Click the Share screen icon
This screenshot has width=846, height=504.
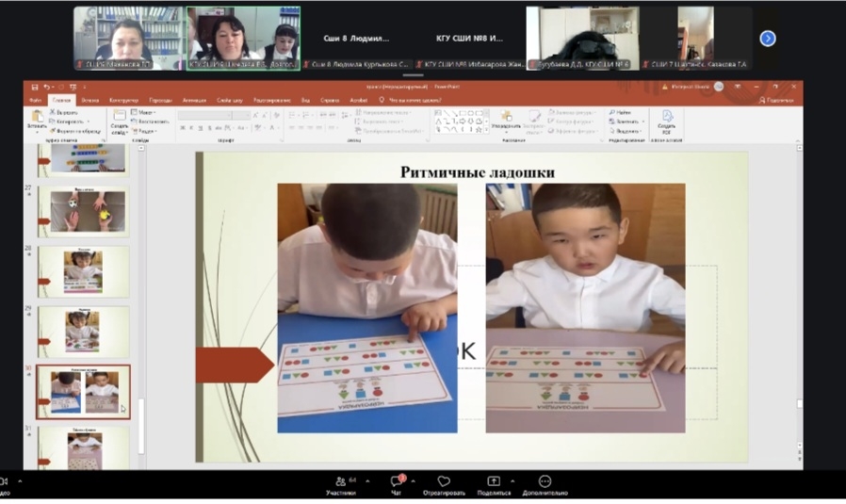point(493,481)
